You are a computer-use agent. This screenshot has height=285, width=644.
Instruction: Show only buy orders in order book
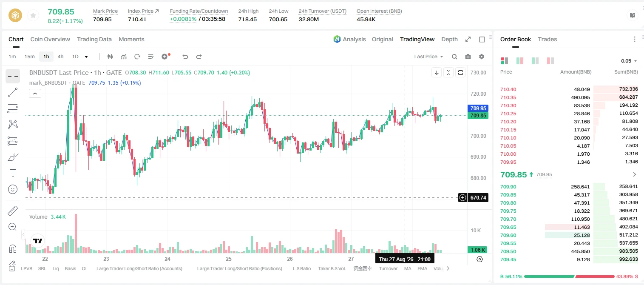(535, 61)
